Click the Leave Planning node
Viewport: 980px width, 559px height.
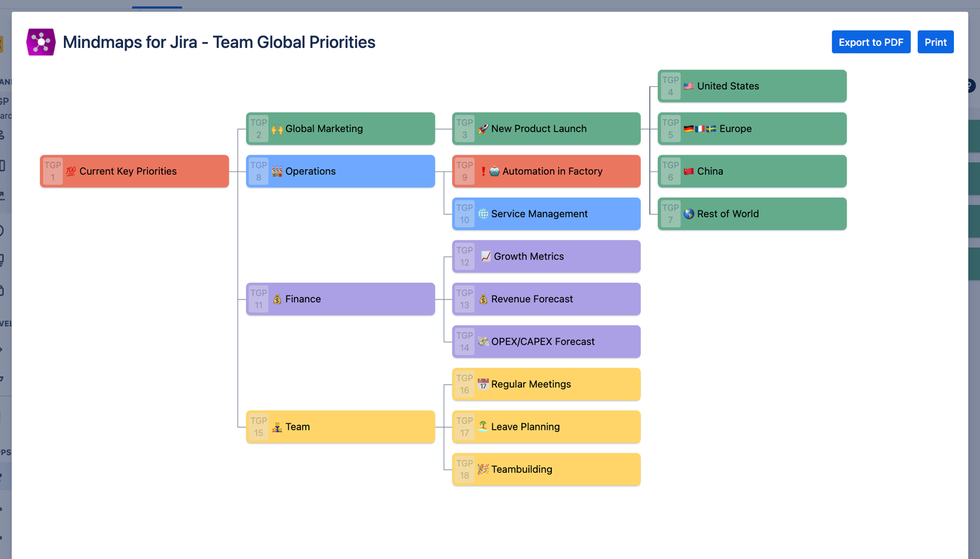(x=546, y=427)
